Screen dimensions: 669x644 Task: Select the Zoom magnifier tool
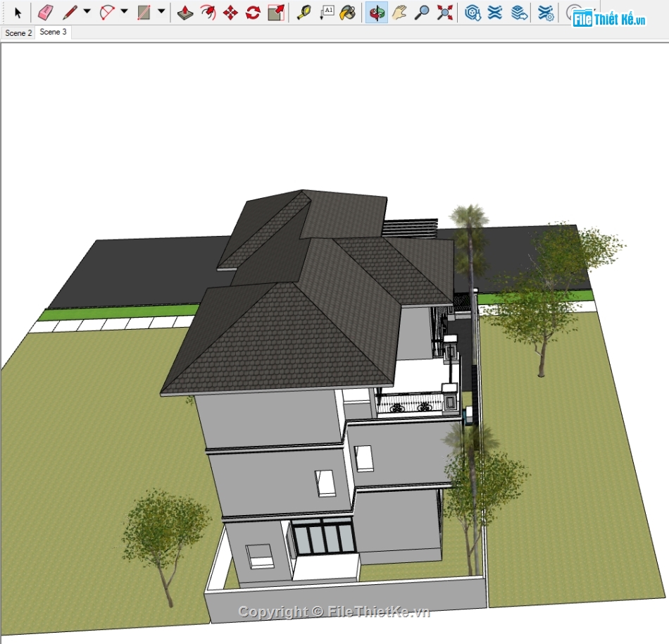pos(422,13)
